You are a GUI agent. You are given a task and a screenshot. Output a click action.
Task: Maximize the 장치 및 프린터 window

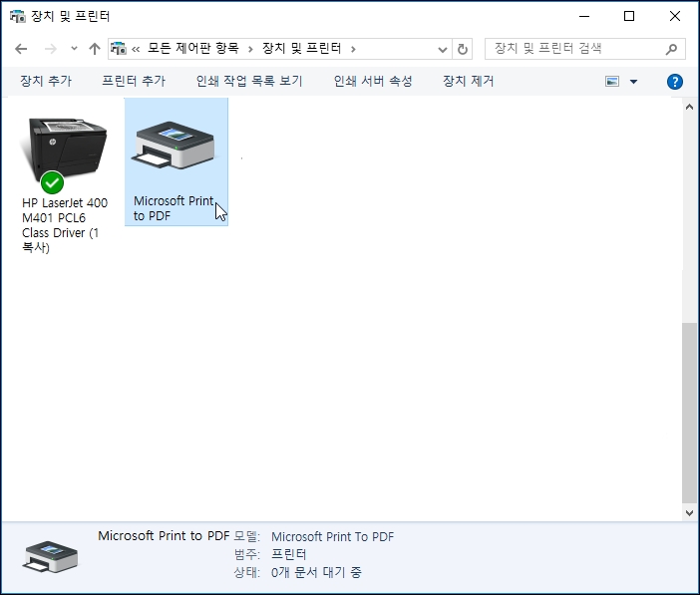[629, 16]
